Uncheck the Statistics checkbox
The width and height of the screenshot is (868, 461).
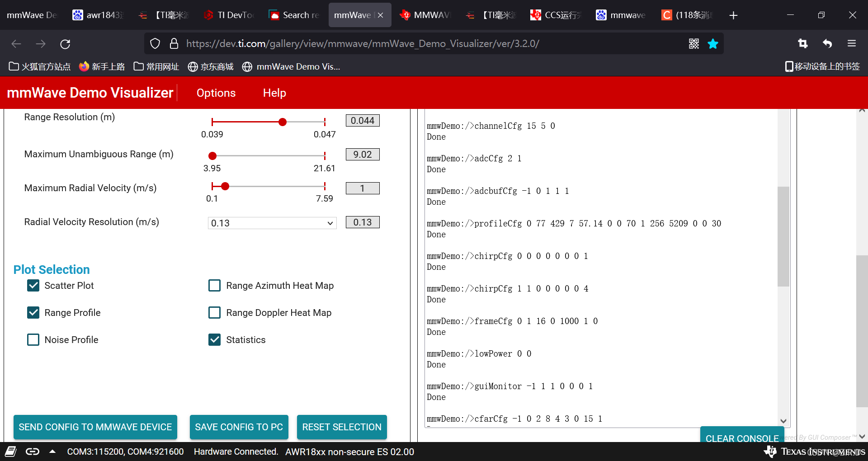[x=215, y=340]
